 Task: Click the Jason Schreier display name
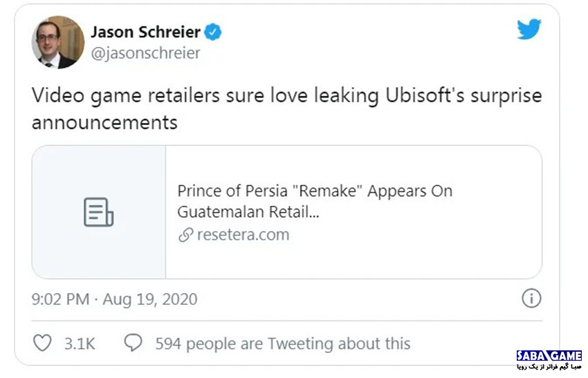(x=145, y=32)
